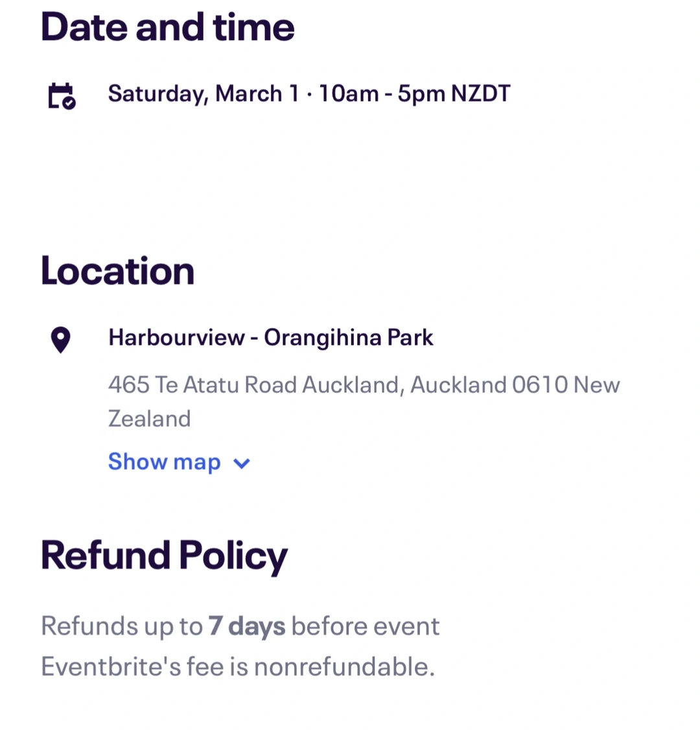Screen dimensions: 700x730
Task: Select the Harbourview venue name word
Action: point(176,338)
